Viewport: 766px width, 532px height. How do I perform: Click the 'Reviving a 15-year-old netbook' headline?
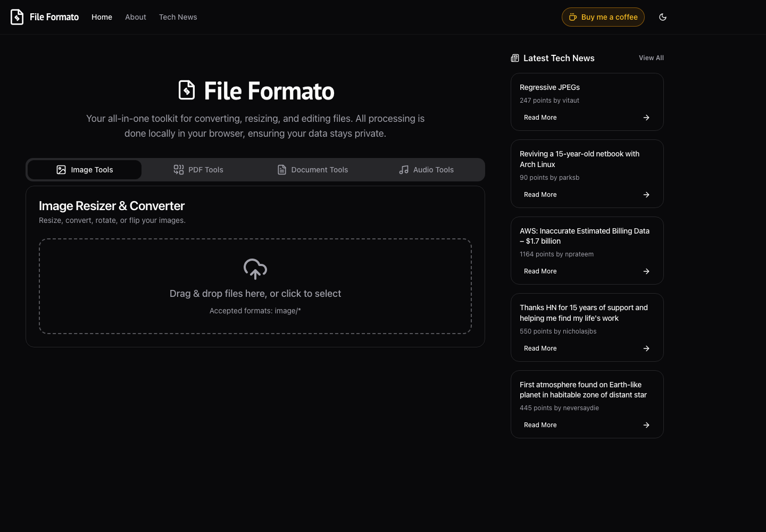pos(579,159)
